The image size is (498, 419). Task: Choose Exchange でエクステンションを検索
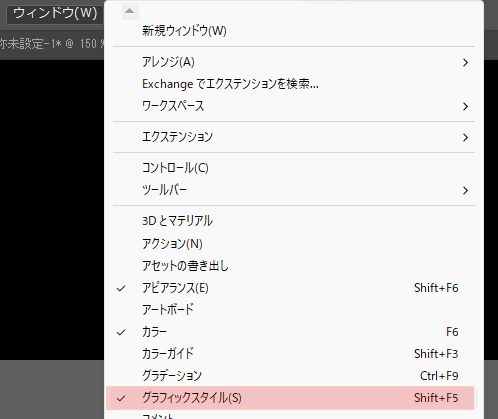click(x=294, y=84)
